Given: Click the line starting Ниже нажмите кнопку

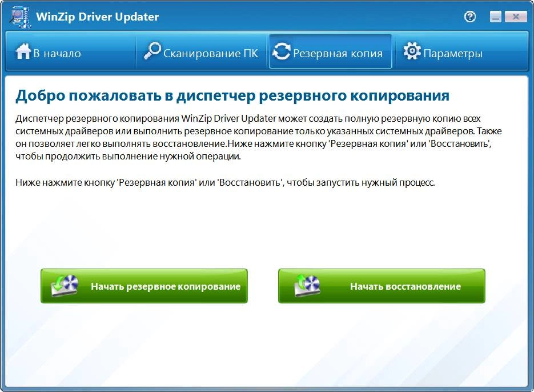Looking at the screenshot, I should [225, 182].
